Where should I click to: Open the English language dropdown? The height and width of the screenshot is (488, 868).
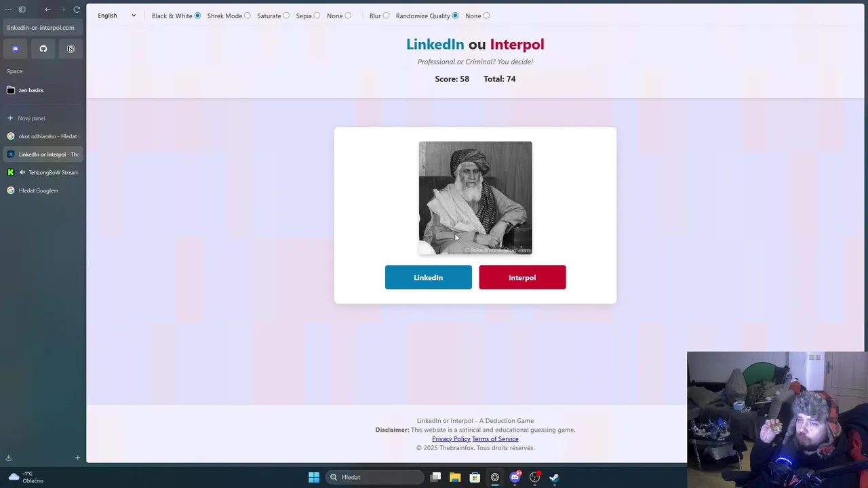117,16
